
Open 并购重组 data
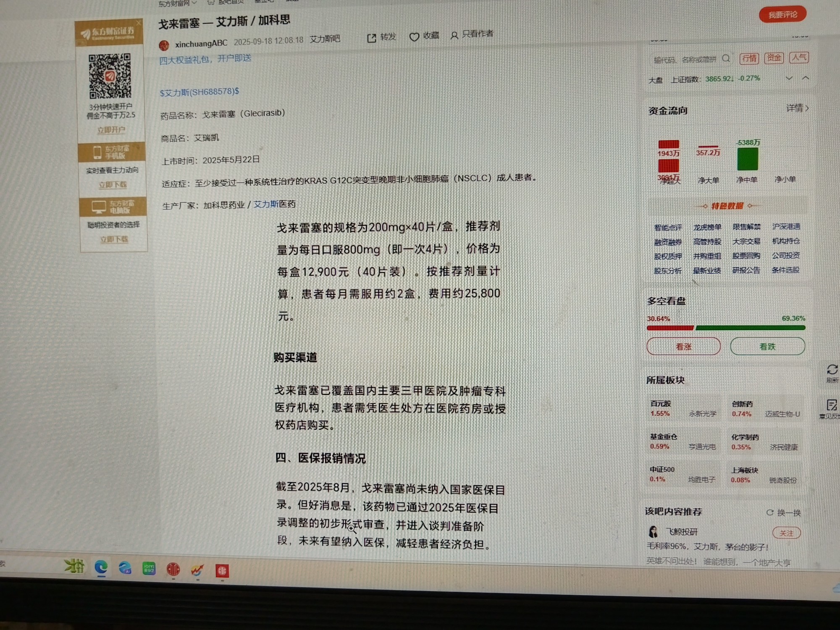707,256
